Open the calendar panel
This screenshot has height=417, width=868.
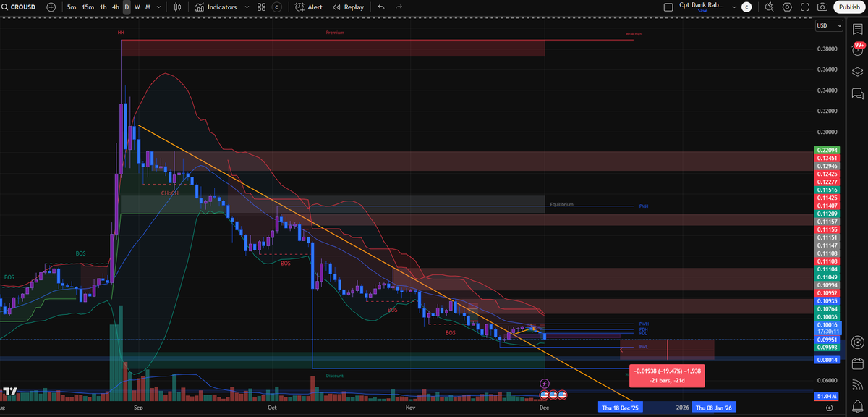click(857, 363)
